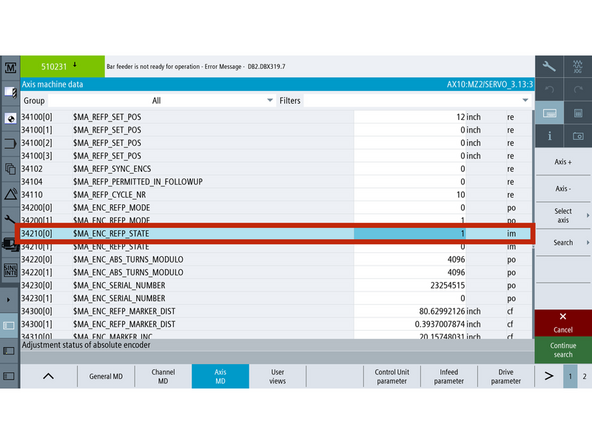This screenshot has width=592, height=444.
Task: Select the on-screen keyboard icon
Action: tap(549, 113)
